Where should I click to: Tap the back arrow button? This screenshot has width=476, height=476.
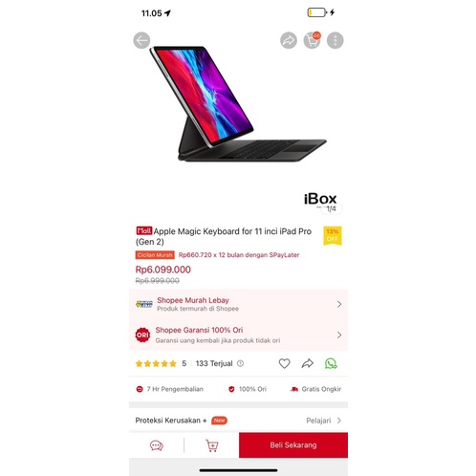pyautogui.click(x=141, y=40)
